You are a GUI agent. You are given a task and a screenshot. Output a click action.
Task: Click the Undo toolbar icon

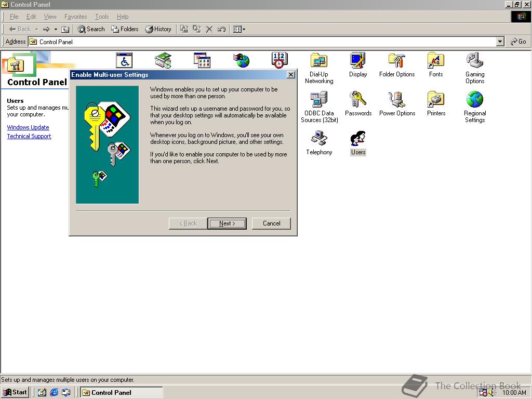point(221,29)
